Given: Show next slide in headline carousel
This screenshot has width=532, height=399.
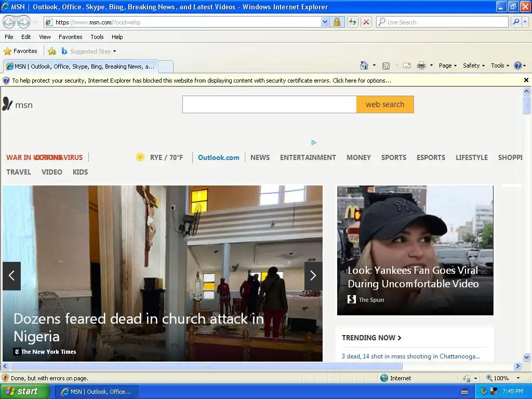Looking at the screenshot, I should coord(313,275).
